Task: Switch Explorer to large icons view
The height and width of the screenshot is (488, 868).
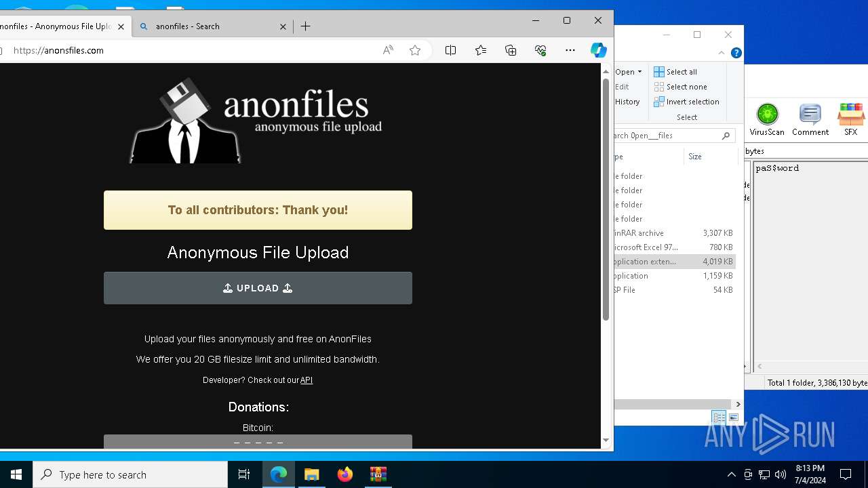Action: point(733,418)
